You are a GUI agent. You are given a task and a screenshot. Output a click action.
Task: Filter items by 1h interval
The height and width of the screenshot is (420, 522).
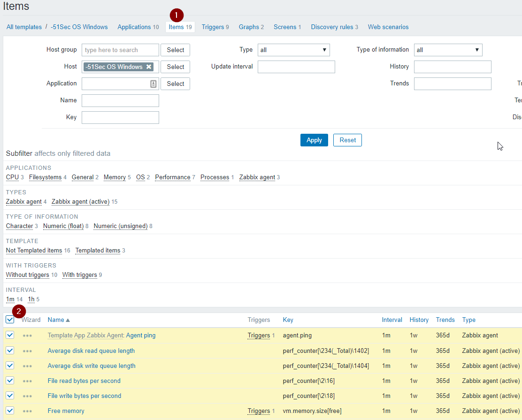pos(31,299)
